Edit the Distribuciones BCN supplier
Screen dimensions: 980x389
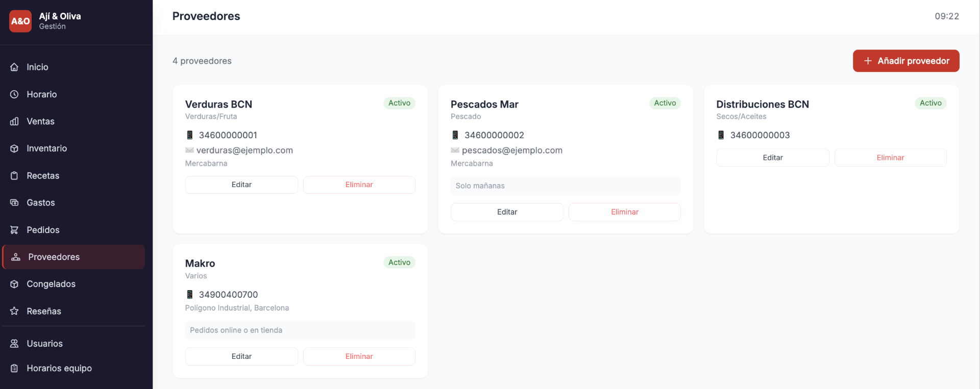(x=773, y=158)
